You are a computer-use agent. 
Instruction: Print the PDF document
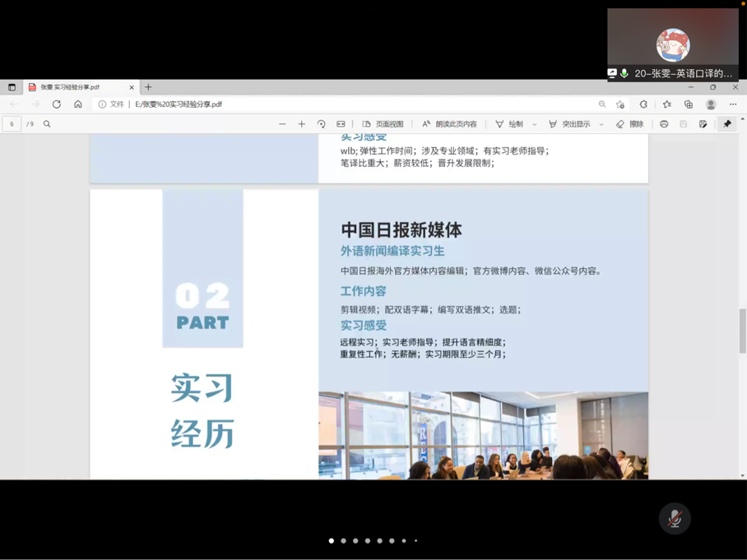click(x=664, y=124)
